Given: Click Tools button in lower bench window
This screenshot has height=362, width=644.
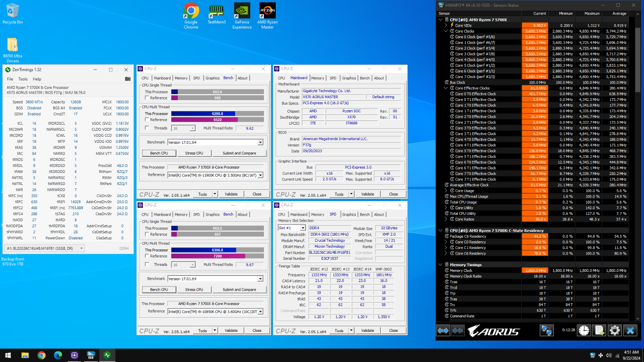Looking at the screenshot, I should [x=202, y=330].
